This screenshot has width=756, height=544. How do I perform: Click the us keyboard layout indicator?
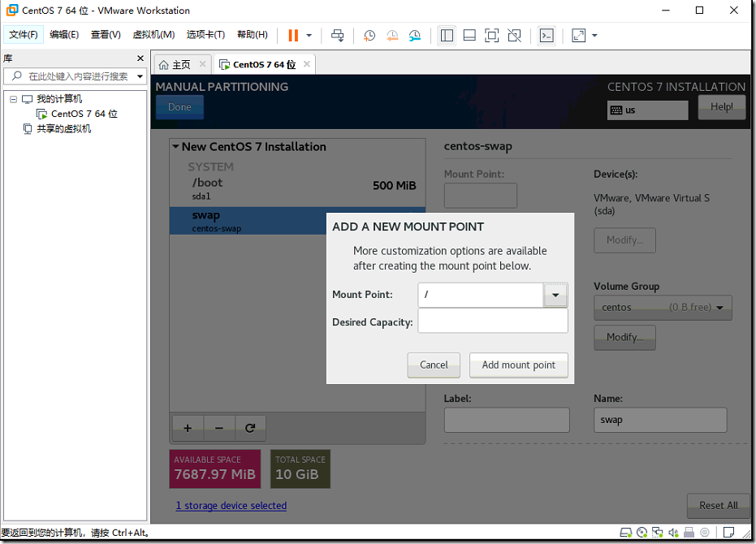(647, 110)
